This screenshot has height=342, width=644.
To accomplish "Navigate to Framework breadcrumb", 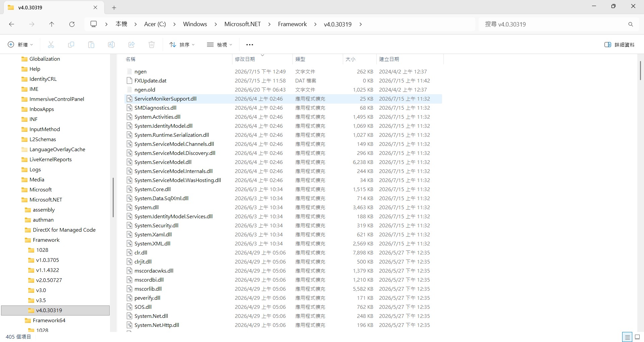I will (x=292, y=24).
